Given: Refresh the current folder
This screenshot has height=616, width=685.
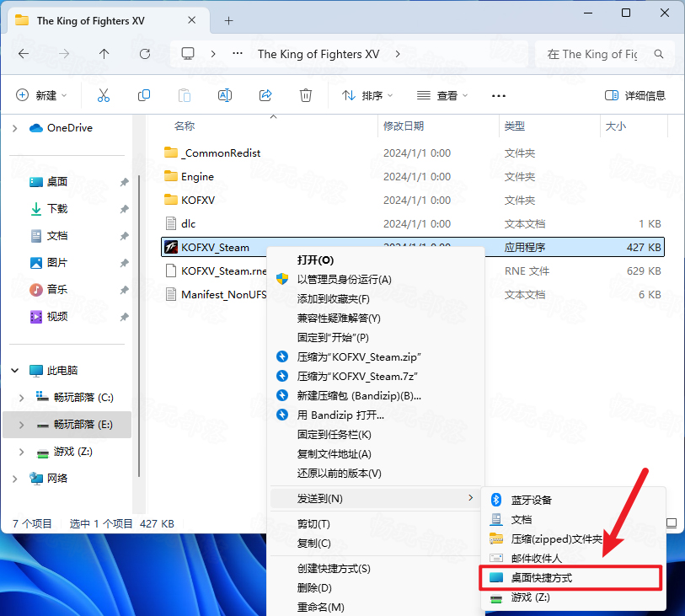Looking at the screenshot, I should (x=145, y=54).
